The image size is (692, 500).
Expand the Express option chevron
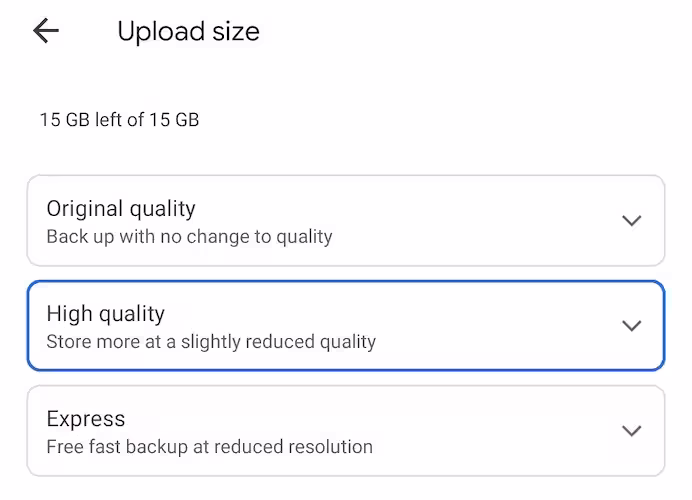(x=631, y=431)
